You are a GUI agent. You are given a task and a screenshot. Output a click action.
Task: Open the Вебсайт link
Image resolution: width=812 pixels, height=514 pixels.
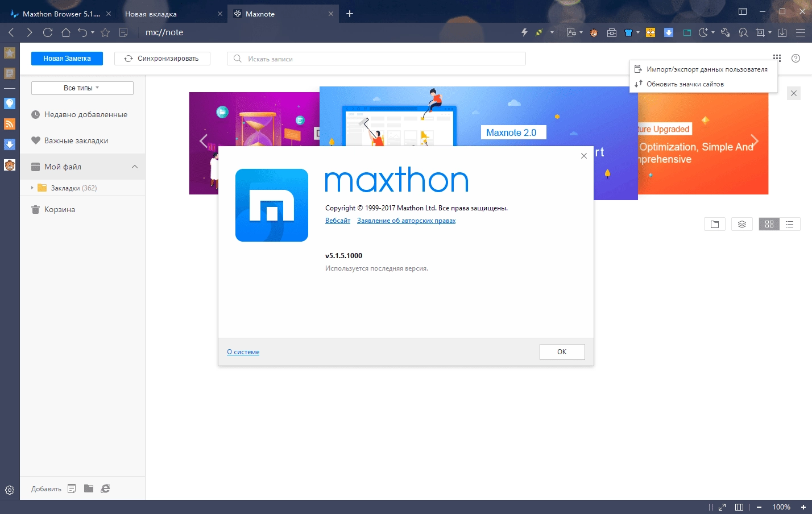[x=338, y=221]
